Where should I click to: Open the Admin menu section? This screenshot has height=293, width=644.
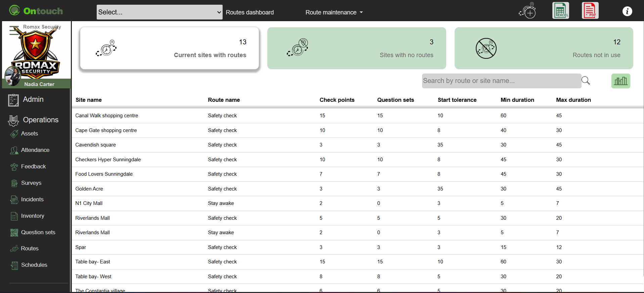tap(33, 99)
